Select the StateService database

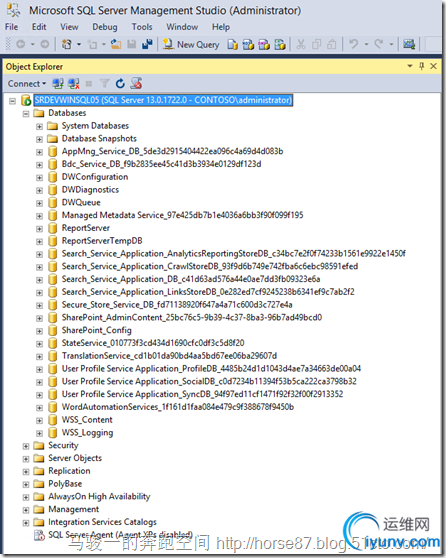[x=153, y=343]
